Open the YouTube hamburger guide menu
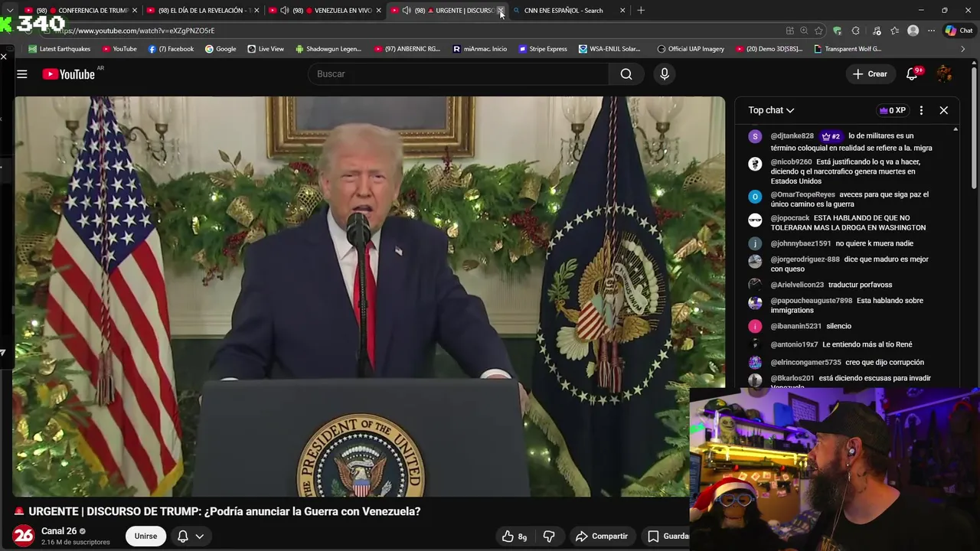980x551 pixels. pos(22,74)
